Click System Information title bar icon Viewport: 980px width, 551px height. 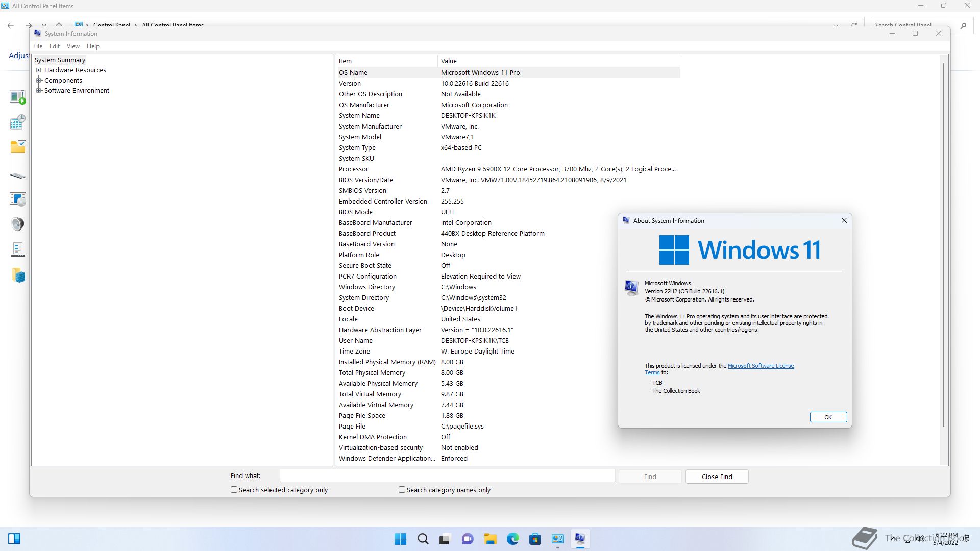click(x=37, y=33)
